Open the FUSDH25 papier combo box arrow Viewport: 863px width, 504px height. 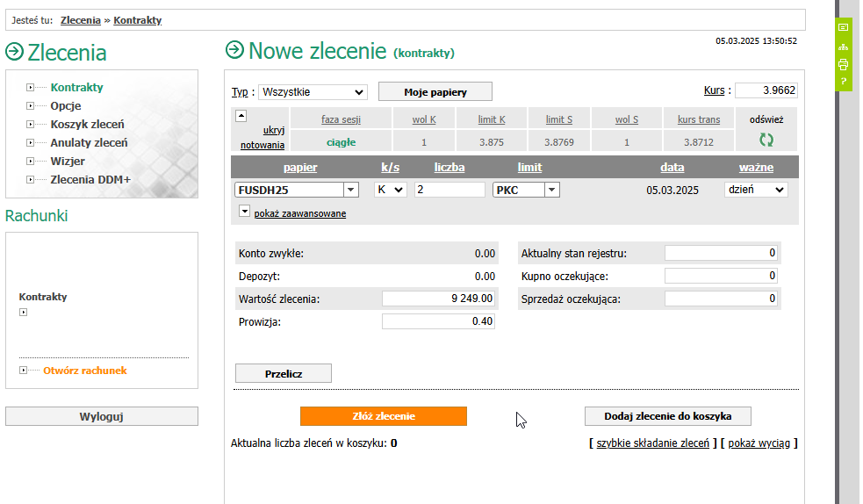(351, 190)
